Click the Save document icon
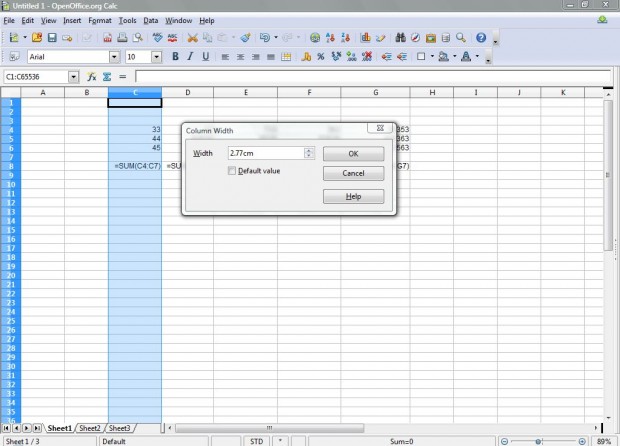This screenshot has height=446, width=620. [52, 38]
